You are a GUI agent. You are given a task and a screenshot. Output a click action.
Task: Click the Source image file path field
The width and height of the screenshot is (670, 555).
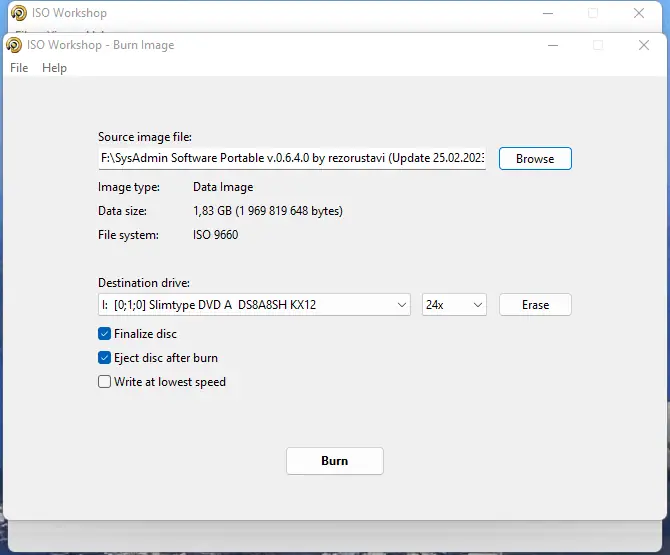coord(292,158)
